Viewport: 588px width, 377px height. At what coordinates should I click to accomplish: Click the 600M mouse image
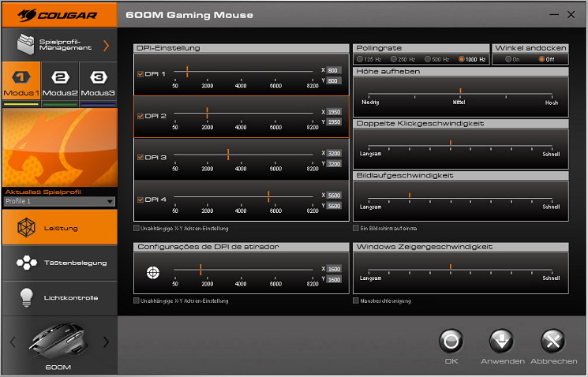pos(58,341)
